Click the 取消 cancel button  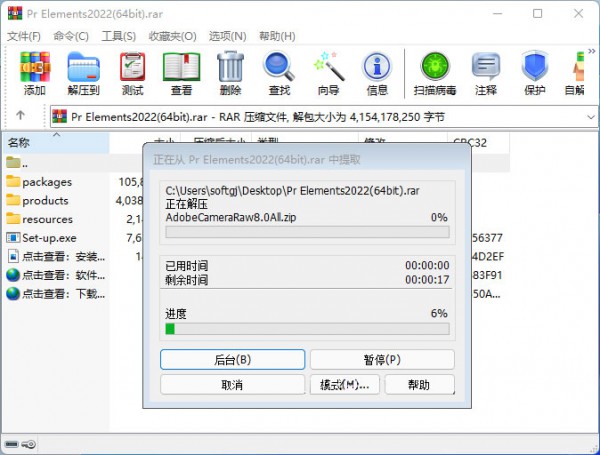tap(232, 385)
